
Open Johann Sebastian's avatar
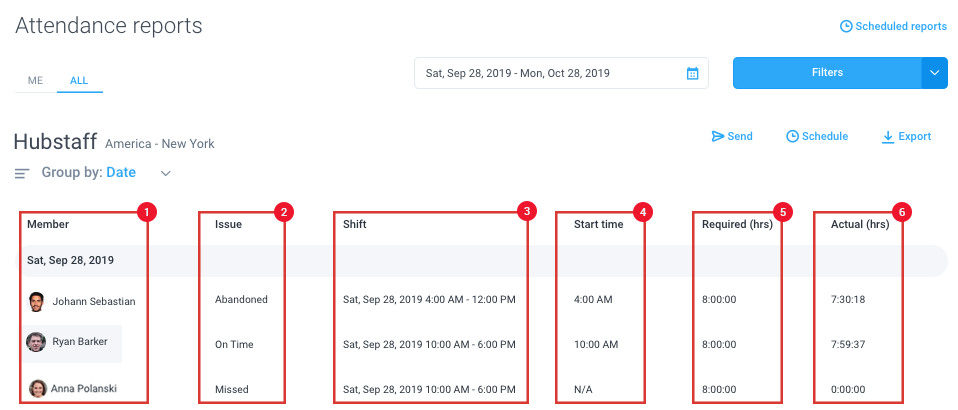[36, 301]
